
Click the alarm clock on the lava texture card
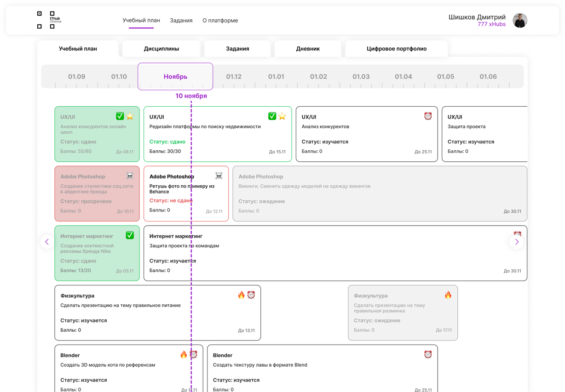coord(428,354)
